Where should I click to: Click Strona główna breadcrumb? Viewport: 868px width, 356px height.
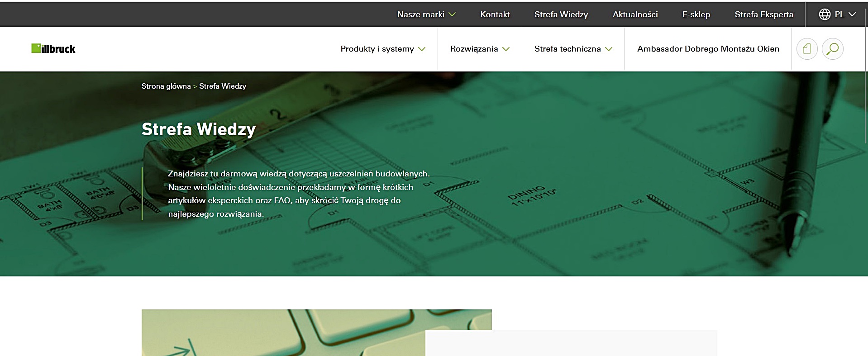[166, 86]
